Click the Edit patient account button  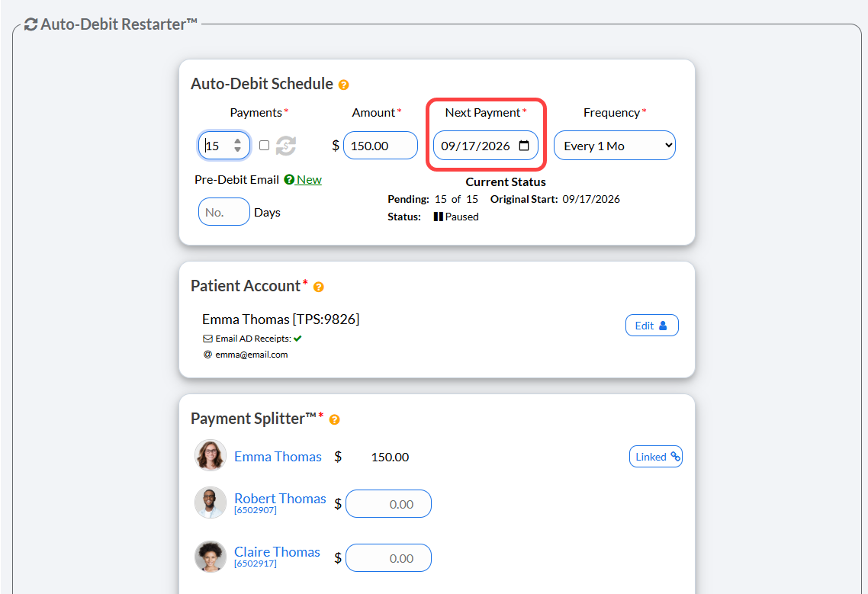(651, 326)
